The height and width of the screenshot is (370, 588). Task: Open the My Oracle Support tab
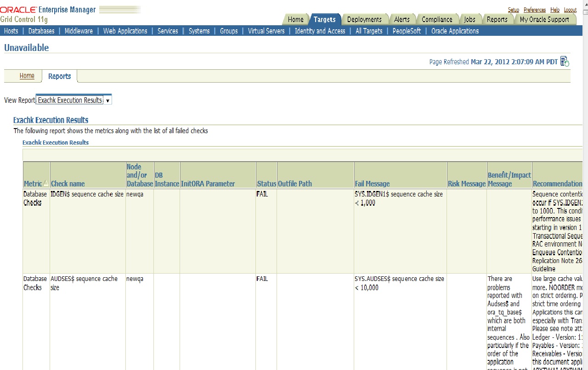pyautogui.click(x=544, y=19)
